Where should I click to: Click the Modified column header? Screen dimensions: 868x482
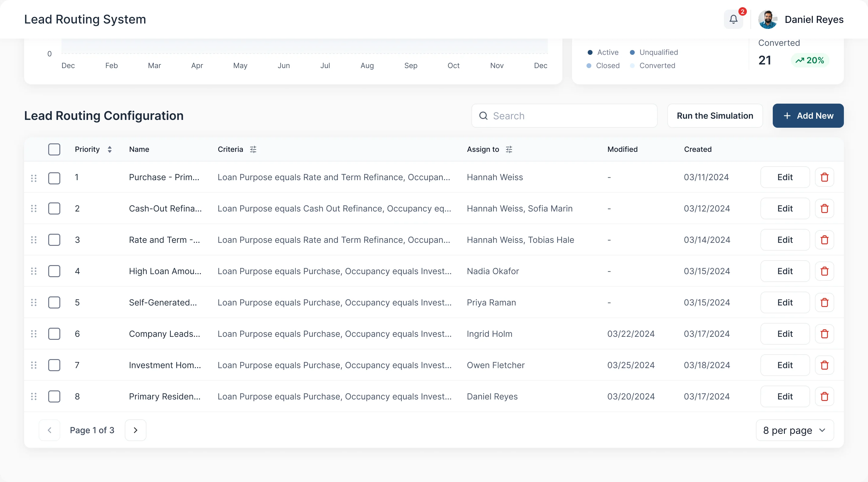[622, 149]
